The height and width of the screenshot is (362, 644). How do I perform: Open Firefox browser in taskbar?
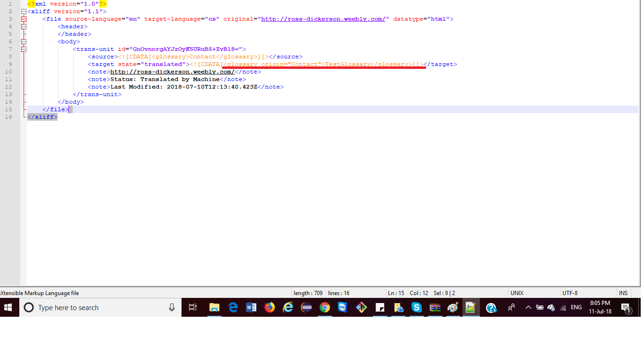click(x=269, y=308)
